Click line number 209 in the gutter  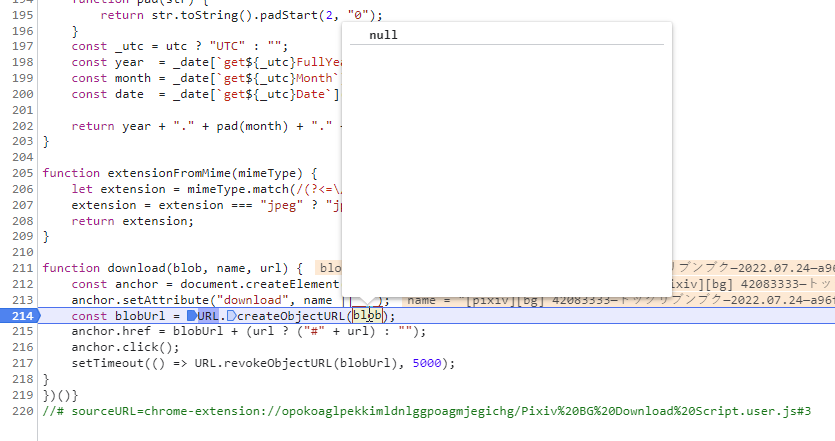coord(22,236)
